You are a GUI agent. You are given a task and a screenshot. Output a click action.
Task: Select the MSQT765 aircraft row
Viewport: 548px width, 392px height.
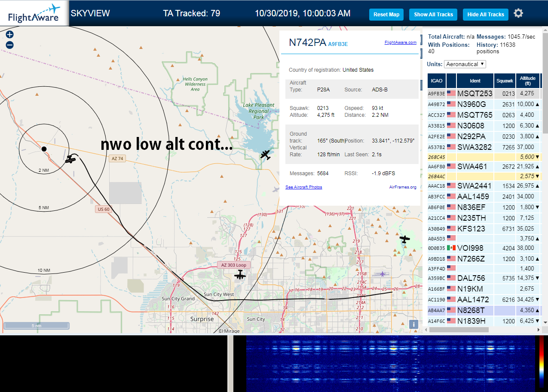click(x=484, y=115)
